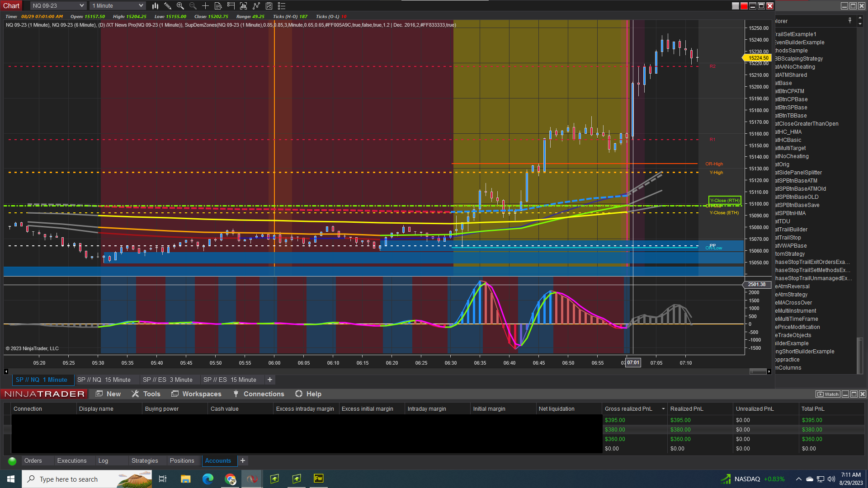Open Task View on the taskbar
868x488 pixels.
click(163, 479)
